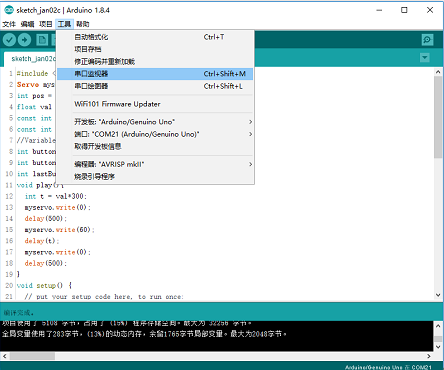Open 串口监视器 from the tools menu

(155, 74)
